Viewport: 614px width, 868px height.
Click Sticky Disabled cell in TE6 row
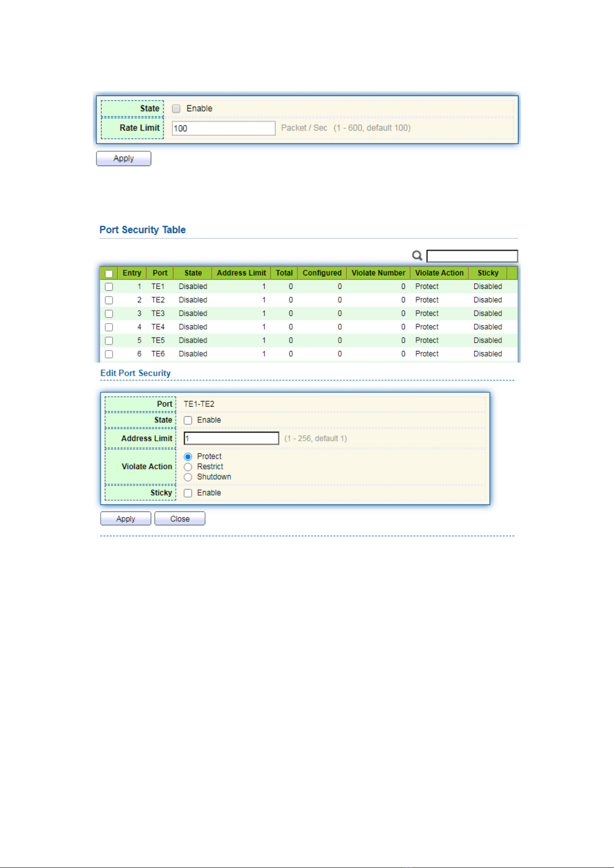(x=488, y=354)
